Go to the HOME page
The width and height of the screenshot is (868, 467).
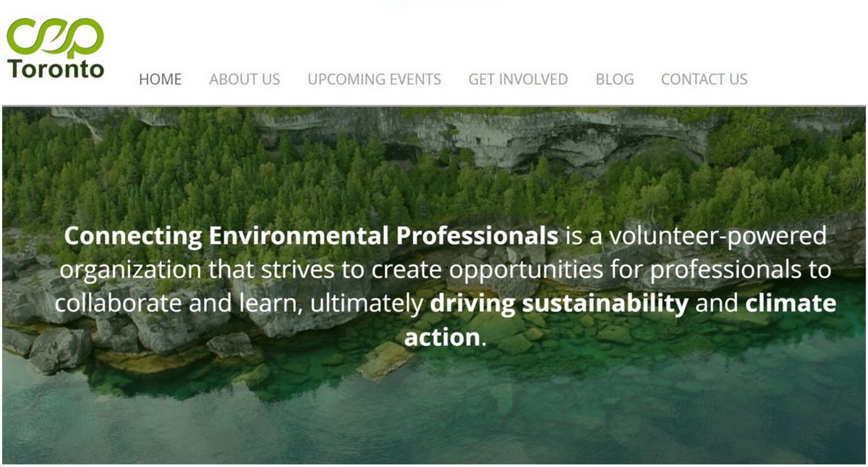[x=160, y=80]
